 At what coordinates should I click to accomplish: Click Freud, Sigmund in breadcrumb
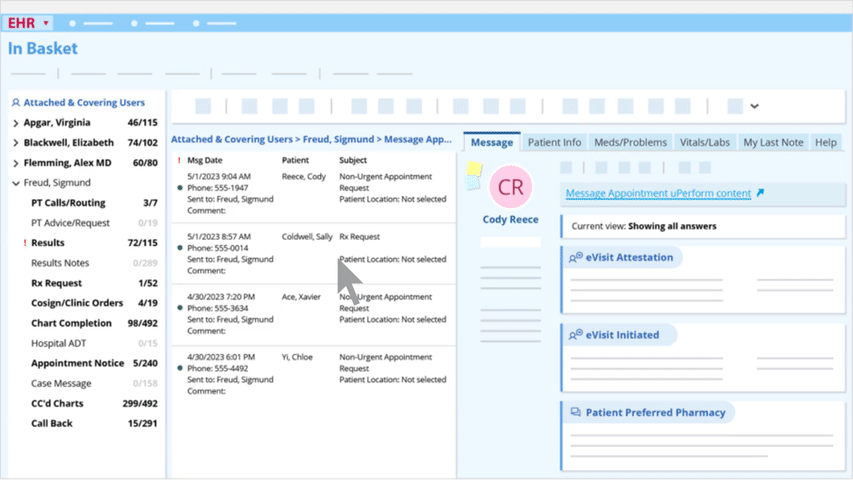[338, 139]
